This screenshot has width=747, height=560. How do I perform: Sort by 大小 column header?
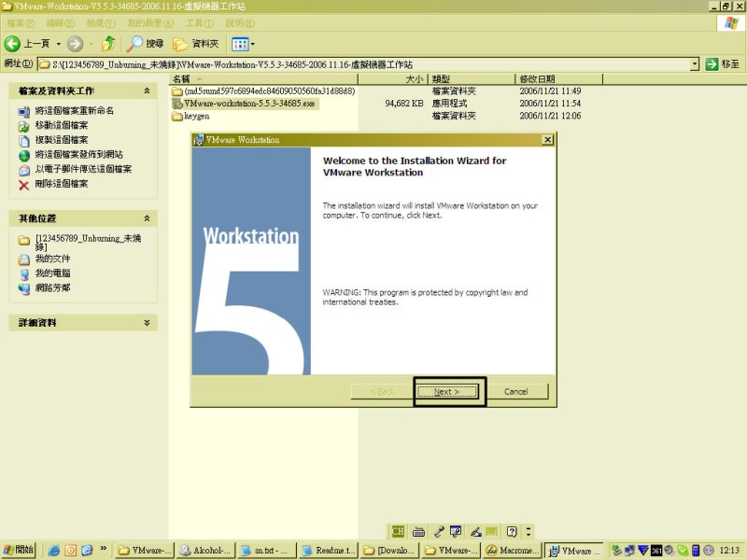[x=393, y=79]
